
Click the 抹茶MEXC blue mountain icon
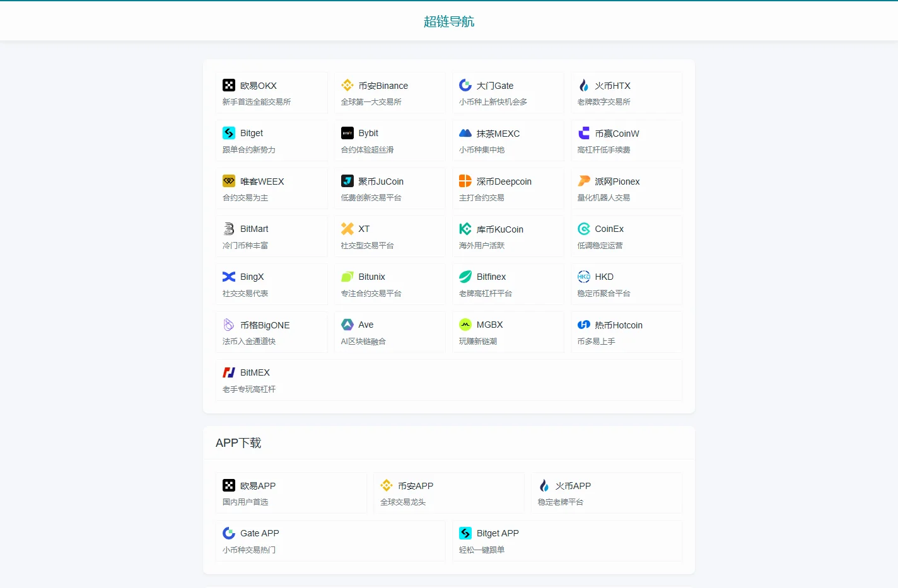465,133
